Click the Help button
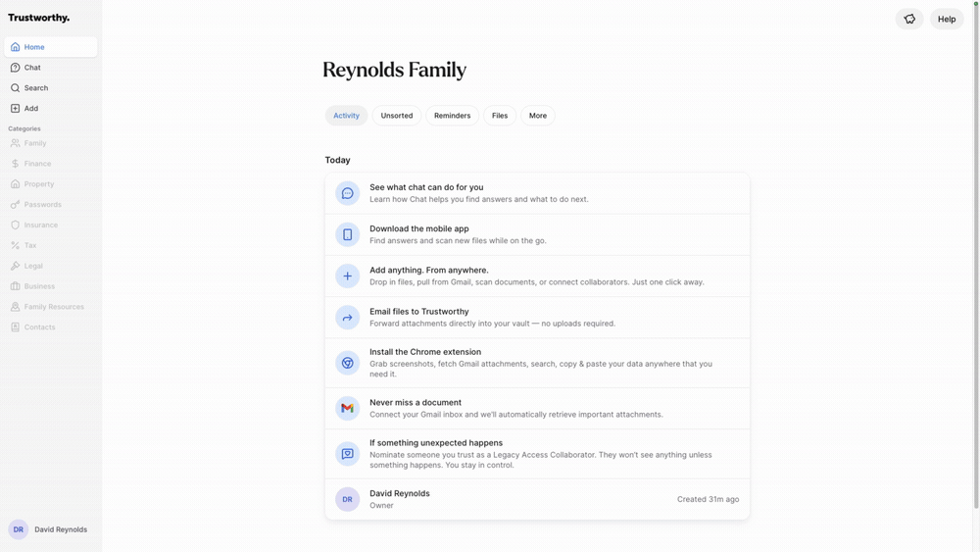 click(946, 19)
